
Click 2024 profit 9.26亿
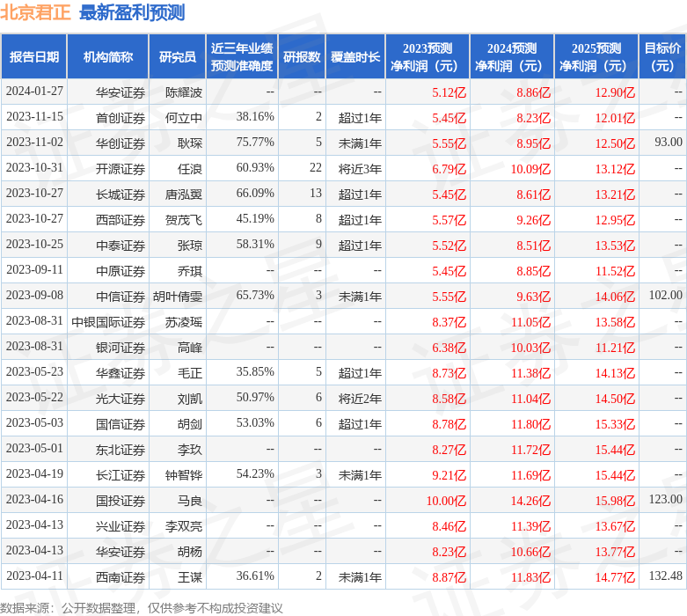(533, 220)
